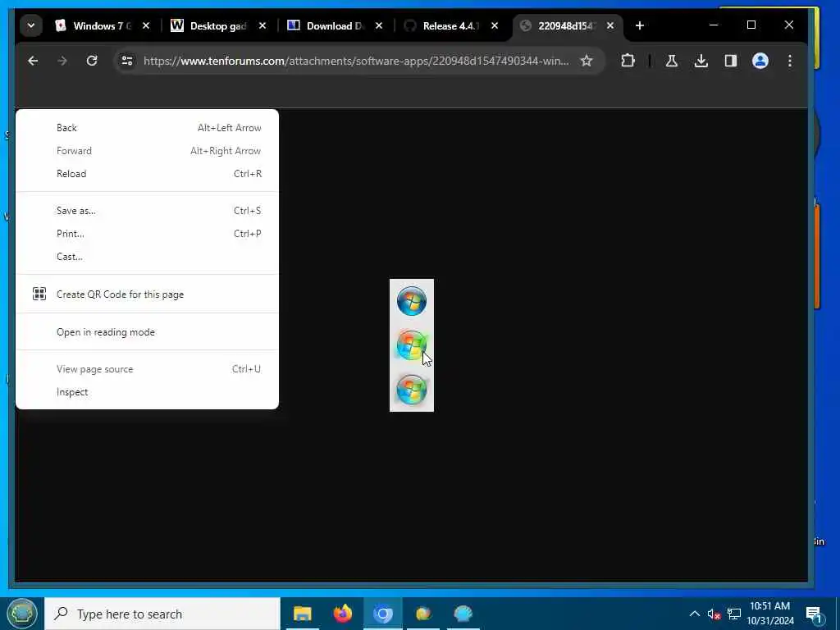Open the downloads icon in toolbar
The image size is (840, 630).
click(x=701, y=61)
